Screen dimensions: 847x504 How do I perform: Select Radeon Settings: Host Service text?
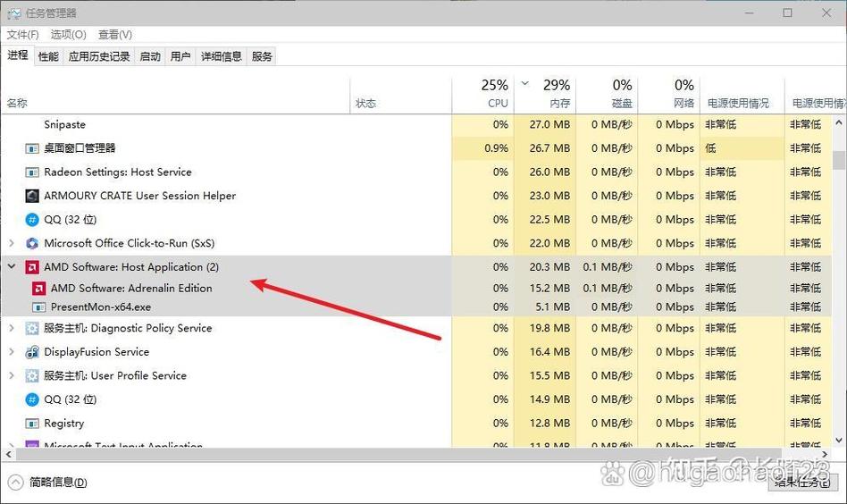point(118,172)
